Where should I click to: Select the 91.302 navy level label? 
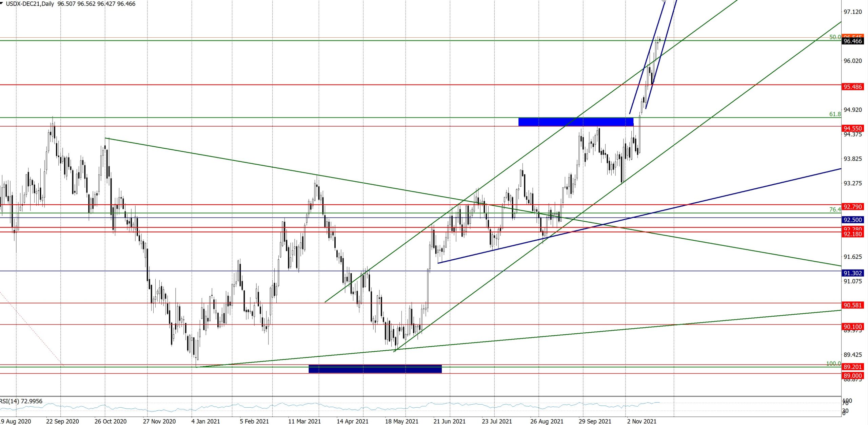(852, 273)
